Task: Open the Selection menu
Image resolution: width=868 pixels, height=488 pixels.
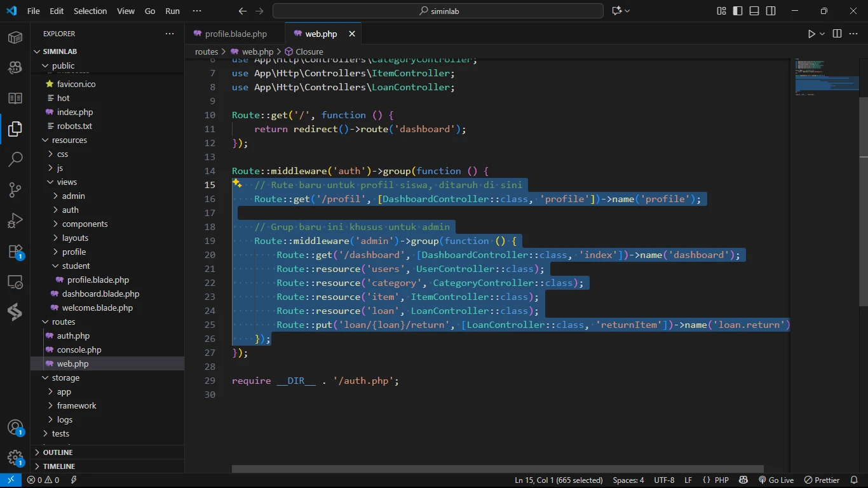Action: (x=90, y=11)
